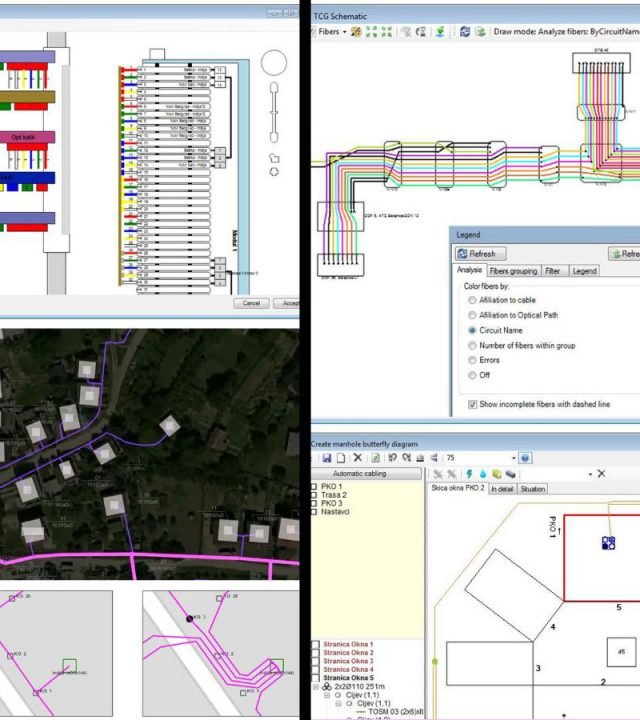
Task: Click the hourglass icon in TCG toolbar
Action: (420, 32)
